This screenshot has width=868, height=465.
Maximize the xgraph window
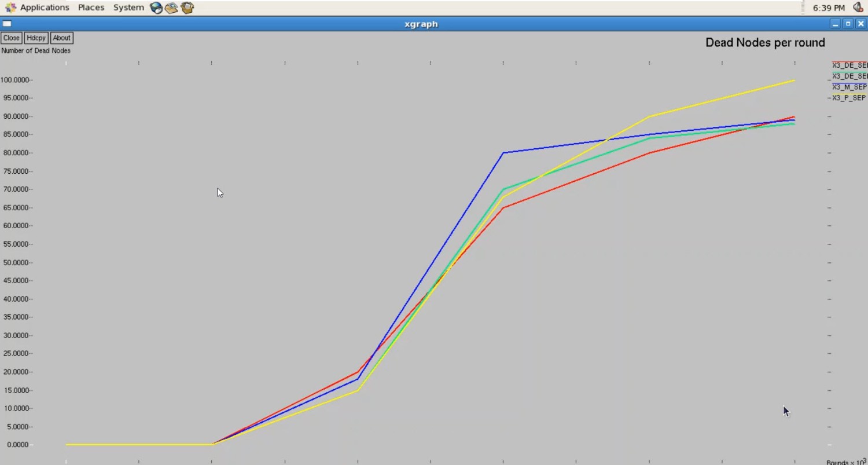pos(848,24)
